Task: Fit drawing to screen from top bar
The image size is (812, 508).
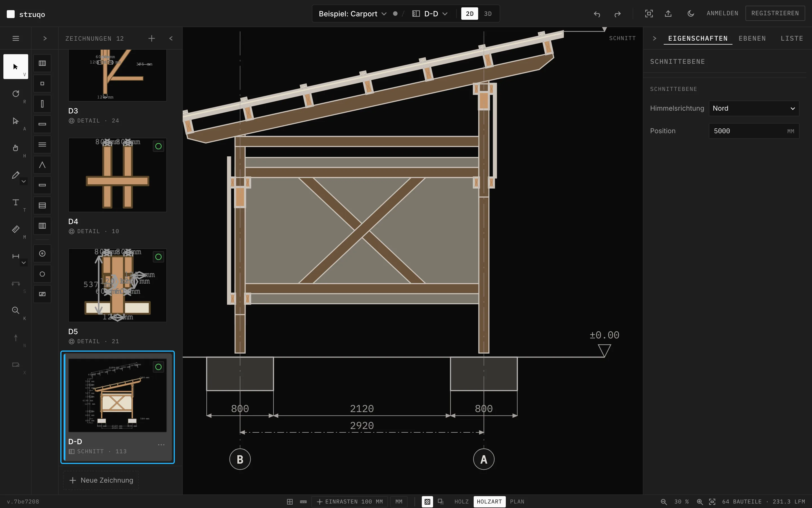Action: (x=649, y=14)
